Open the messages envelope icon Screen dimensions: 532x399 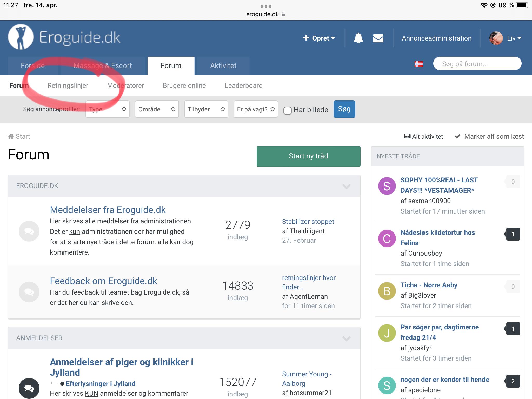[378, 38]
